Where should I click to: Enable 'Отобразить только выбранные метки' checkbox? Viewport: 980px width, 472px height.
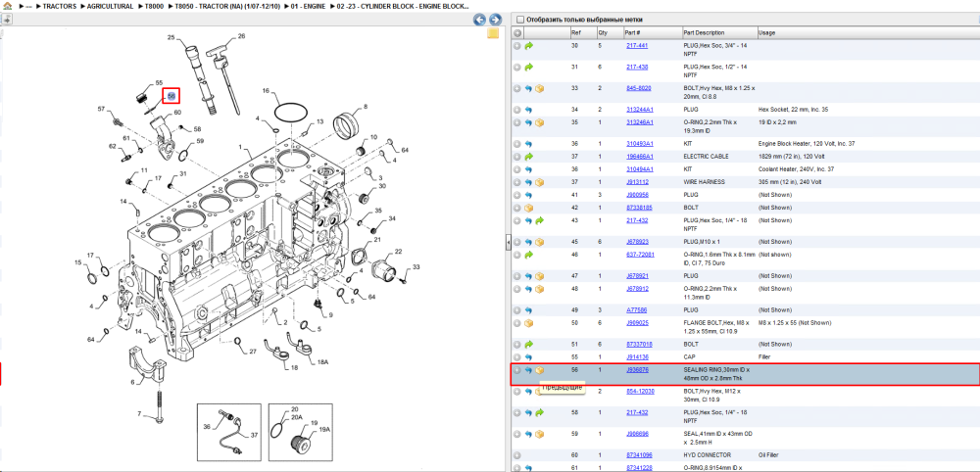tap(520, 20)
